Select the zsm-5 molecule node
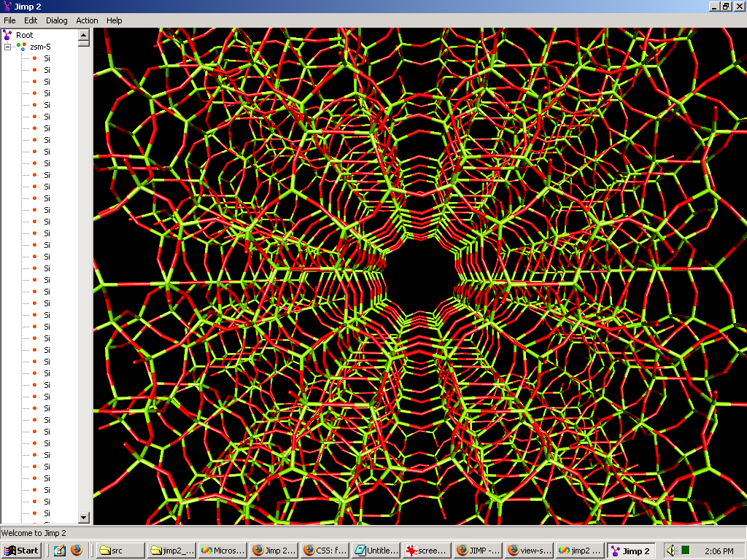 tap(40, 47)
